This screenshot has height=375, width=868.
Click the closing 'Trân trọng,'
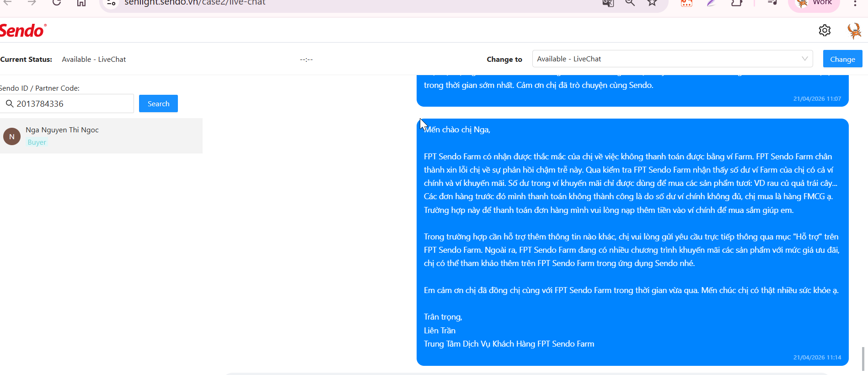coord(443,317)
